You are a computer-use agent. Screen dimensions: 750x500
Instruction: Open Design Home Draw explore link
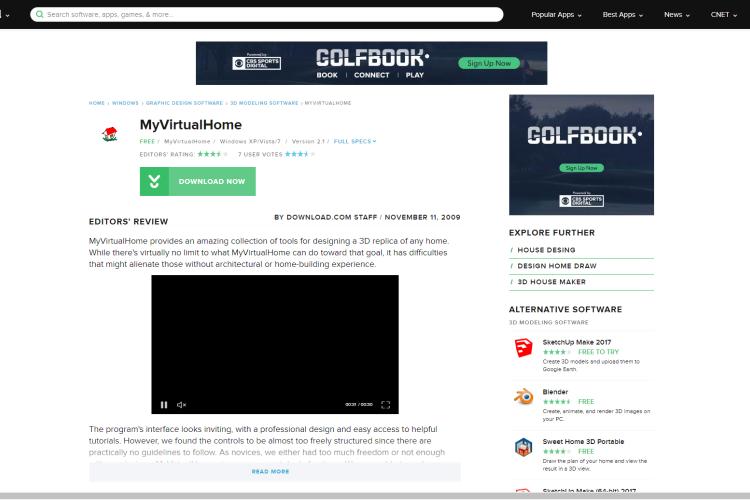click(557, 266)
